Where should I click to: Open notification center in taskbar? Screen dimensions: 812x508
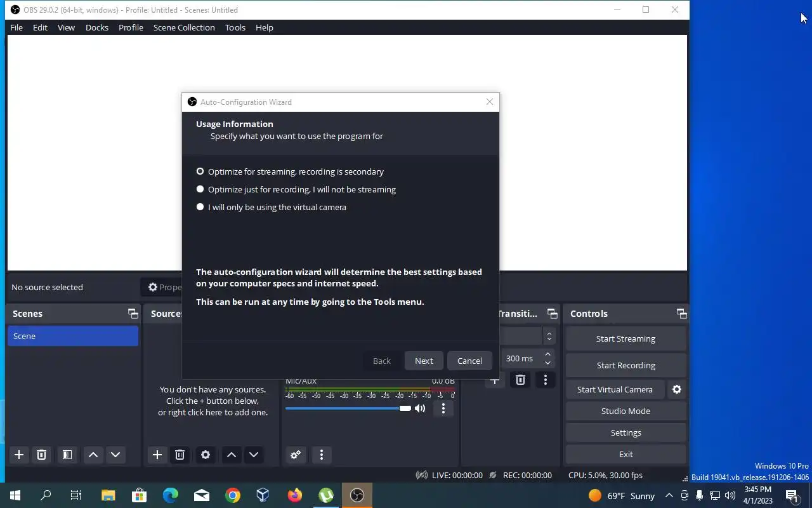pos(792,495)
